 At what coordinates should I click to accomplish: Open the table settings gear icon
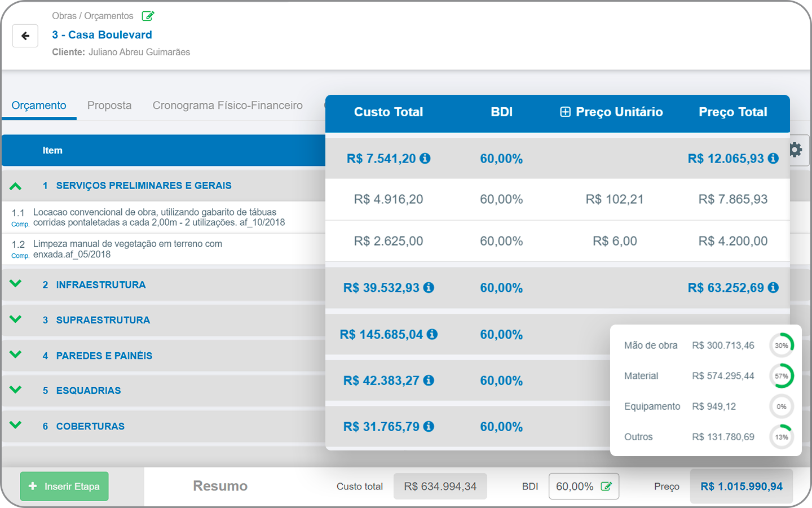point(796,150)
